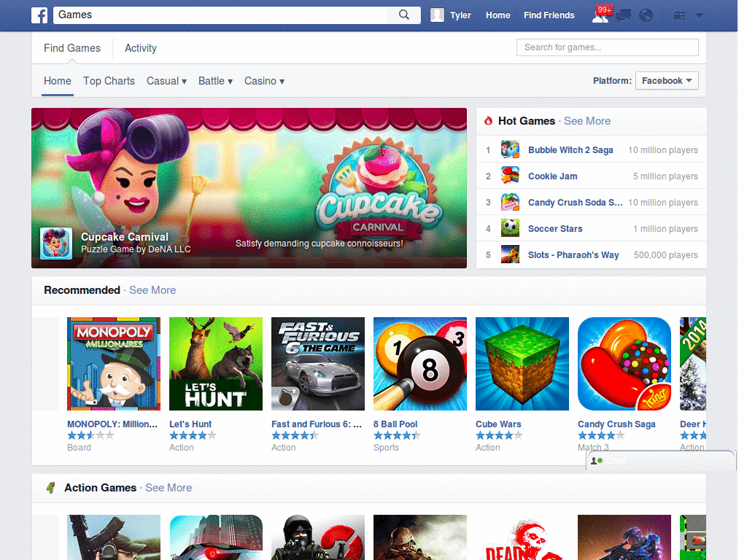Open the Dead skull game thumbnail
This screenshot has width=747, height=560.
pos(522,537)
